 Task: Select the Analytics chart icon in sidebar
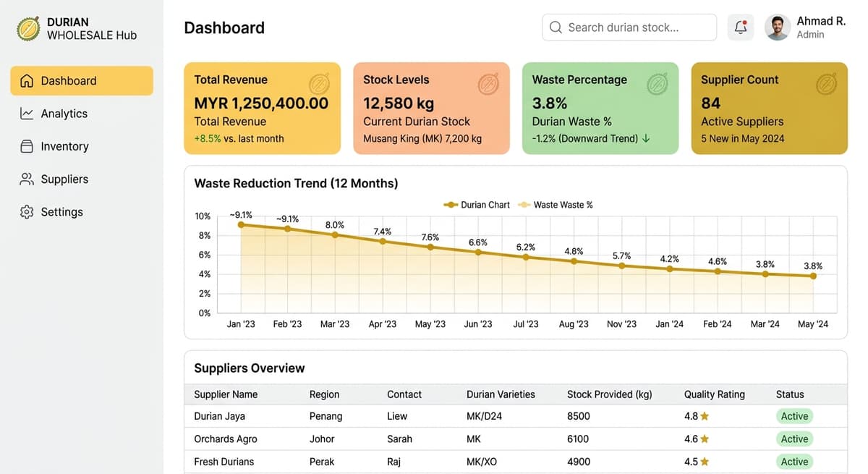tap(27, 114)
